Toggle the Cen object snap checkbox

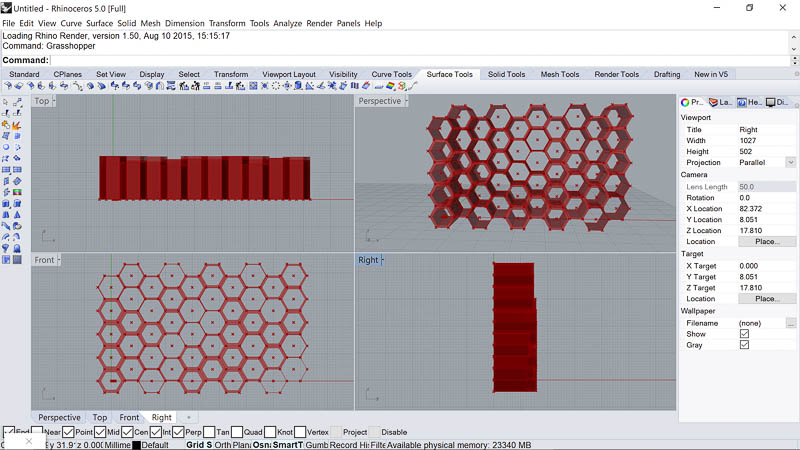click(128, 432)
